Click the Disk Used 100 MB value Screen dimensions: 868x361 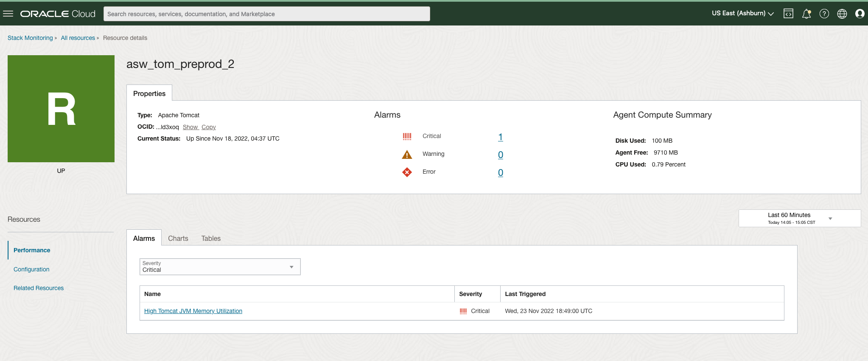[662, 141]
